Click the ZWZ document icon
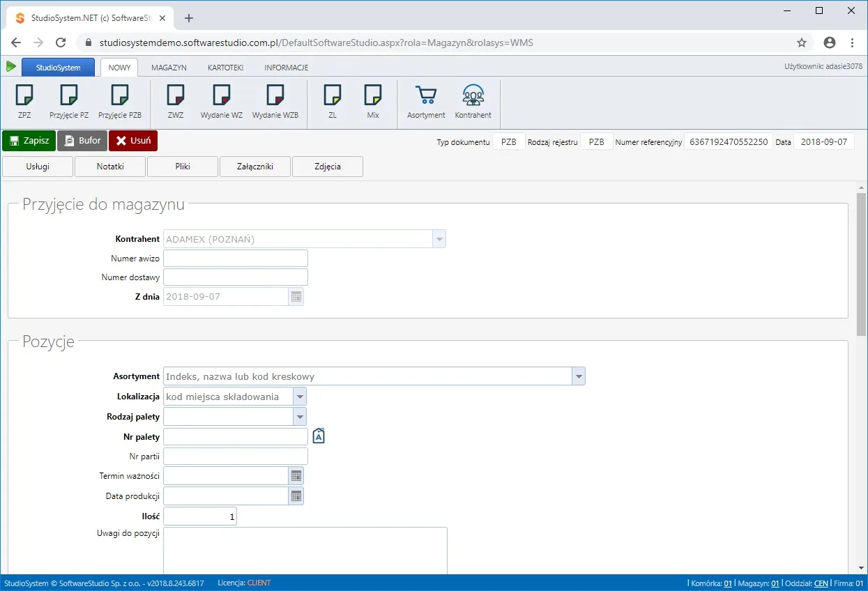868x591 pixels. click(x=176, y=94)
